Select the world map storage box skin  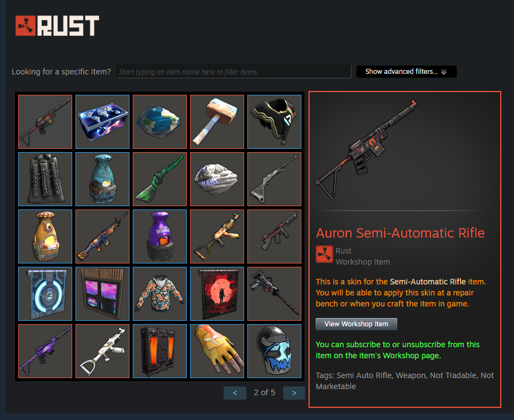[102, 122]
